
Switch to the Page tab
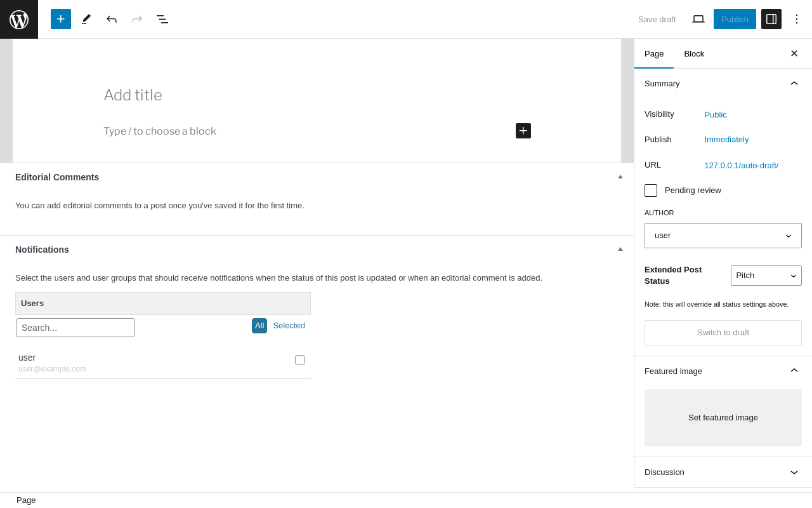point(654,53)
